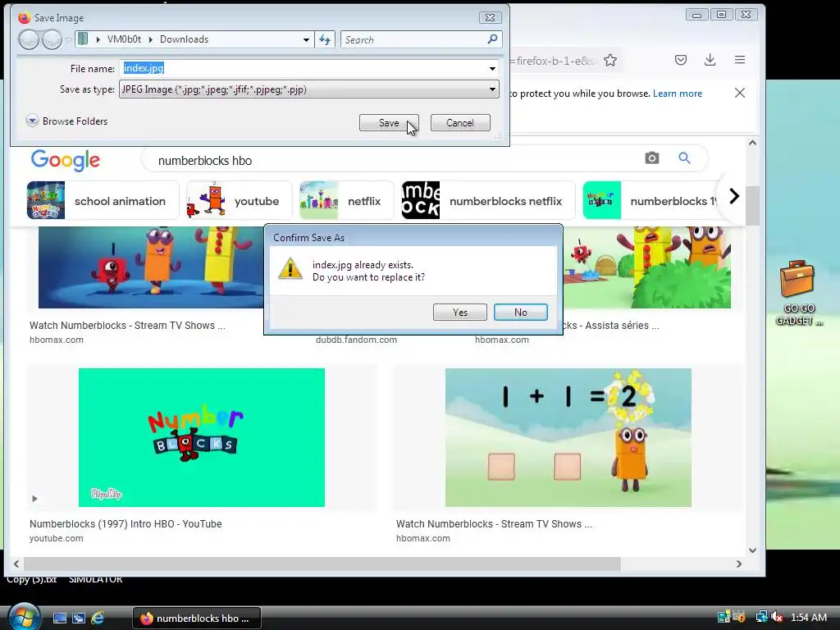Show more chips with right chevron
The height and width of the screenshot is (630, 840).
(734, 196)
